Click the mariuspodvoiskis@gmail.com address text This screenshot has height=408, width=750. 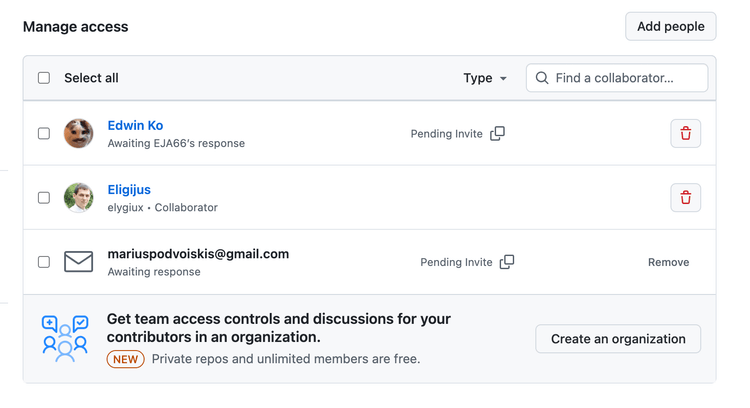tap(198, 254)
